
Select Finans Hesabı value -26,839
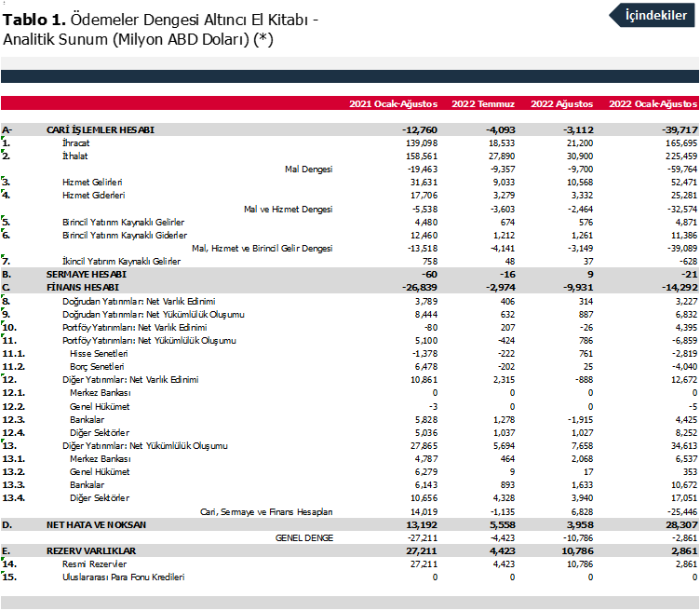coord(420,287)
